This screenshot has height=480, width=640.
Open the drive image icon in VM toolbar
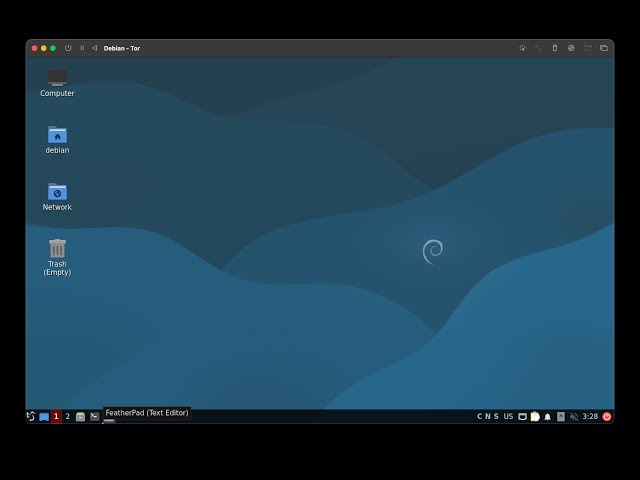(571, 48)
